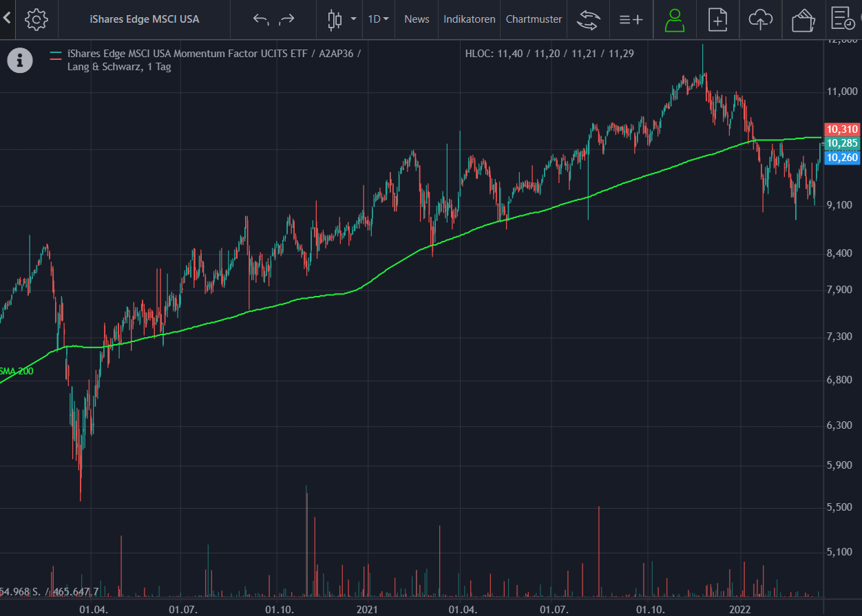Add to watchlist with list-plus icon
862x616 pixels.
coord(631,19)
